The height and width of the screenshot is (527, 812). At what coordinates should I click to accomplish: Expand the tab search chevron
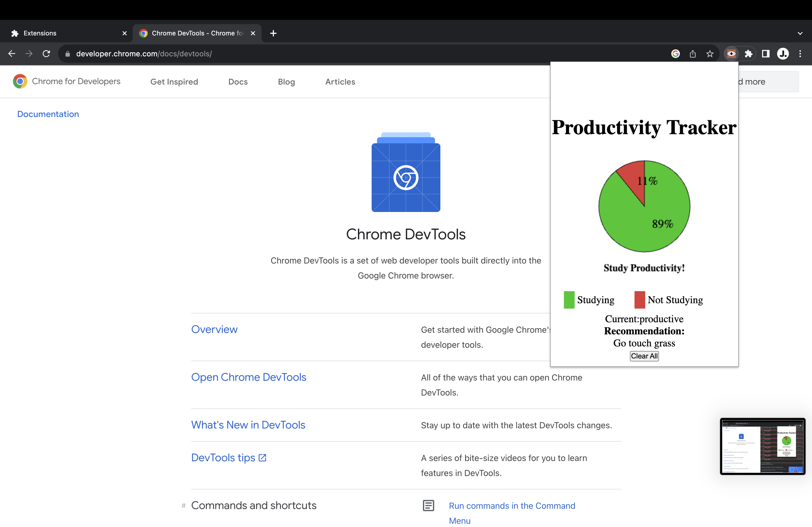pos(800,33)
